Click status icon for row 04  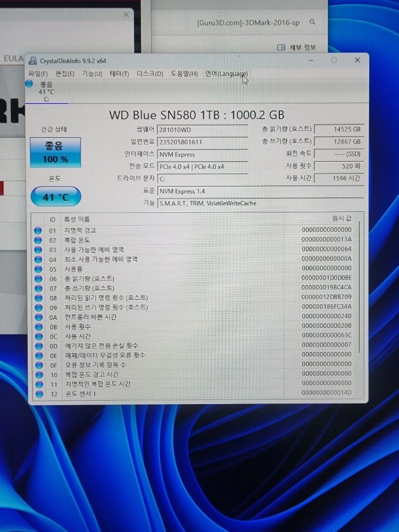38,260
